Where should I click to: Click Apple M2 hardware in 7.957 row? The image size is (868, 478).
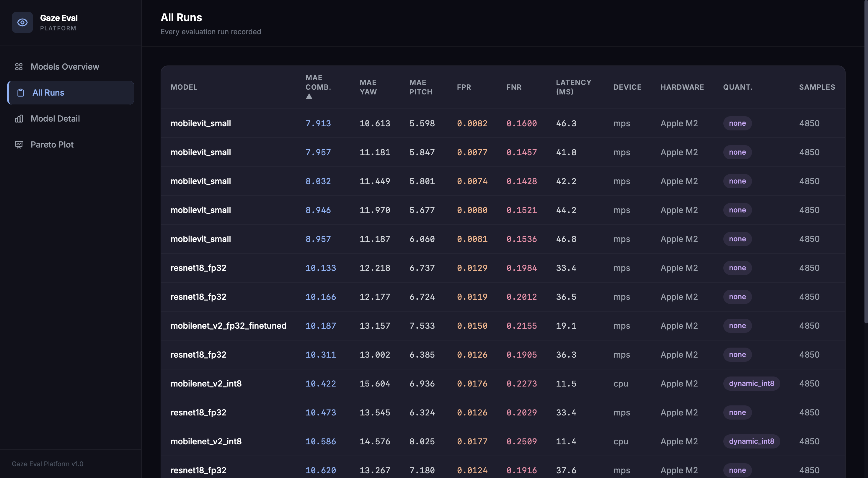tap(679, 152)
